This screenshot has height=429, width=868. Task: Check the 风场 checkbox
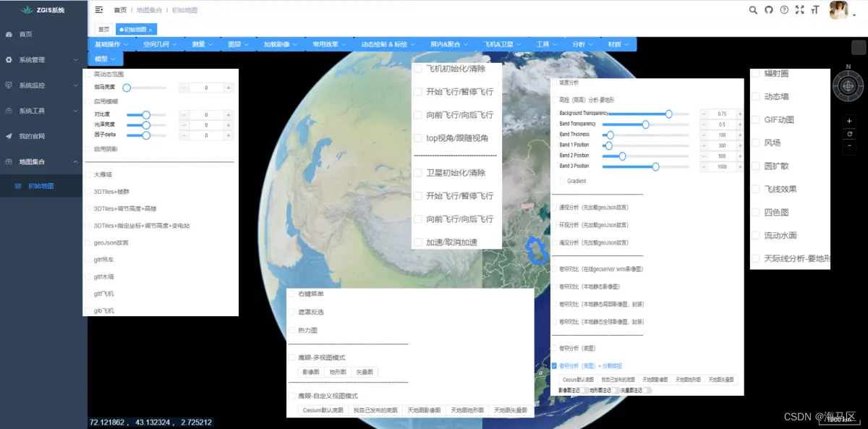tap(755, 143)
